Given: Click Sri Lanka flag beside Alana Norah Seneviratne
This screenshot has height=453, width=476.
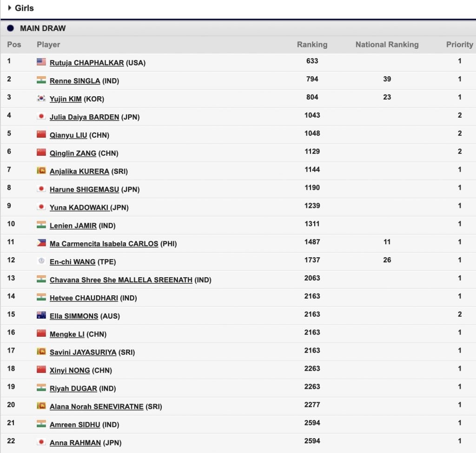Looking at the screenshot, I should (x=41, y=406).
